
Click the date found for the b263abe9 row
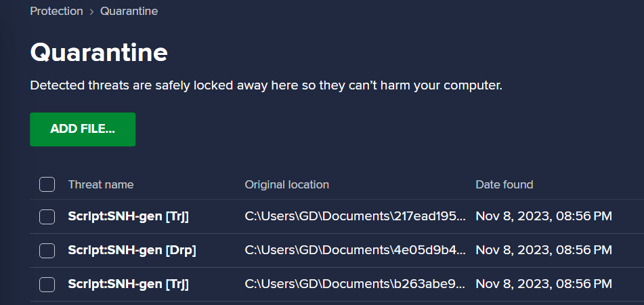click(x=544, y=284)
